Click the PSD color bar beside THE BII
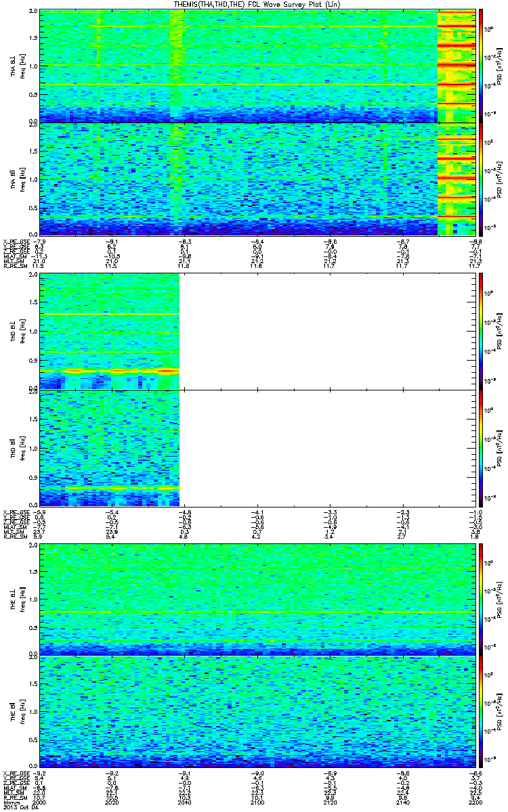 click(481, 711)
